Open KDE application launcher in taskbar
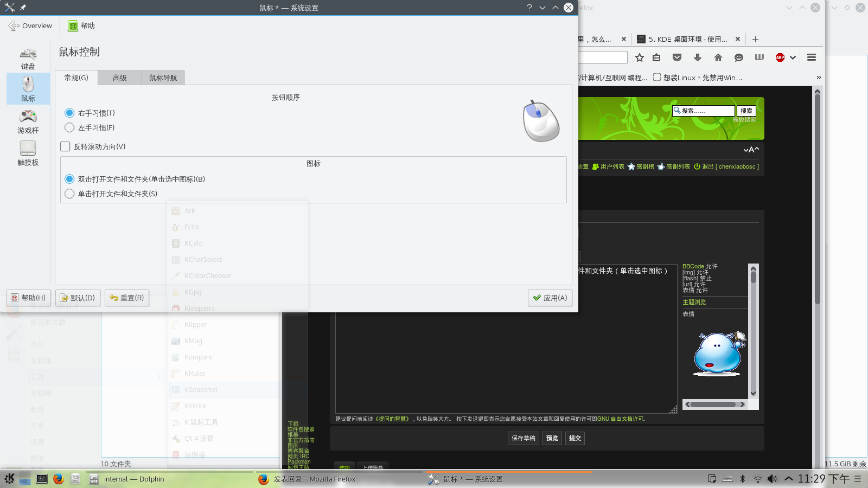 point(9,479)
